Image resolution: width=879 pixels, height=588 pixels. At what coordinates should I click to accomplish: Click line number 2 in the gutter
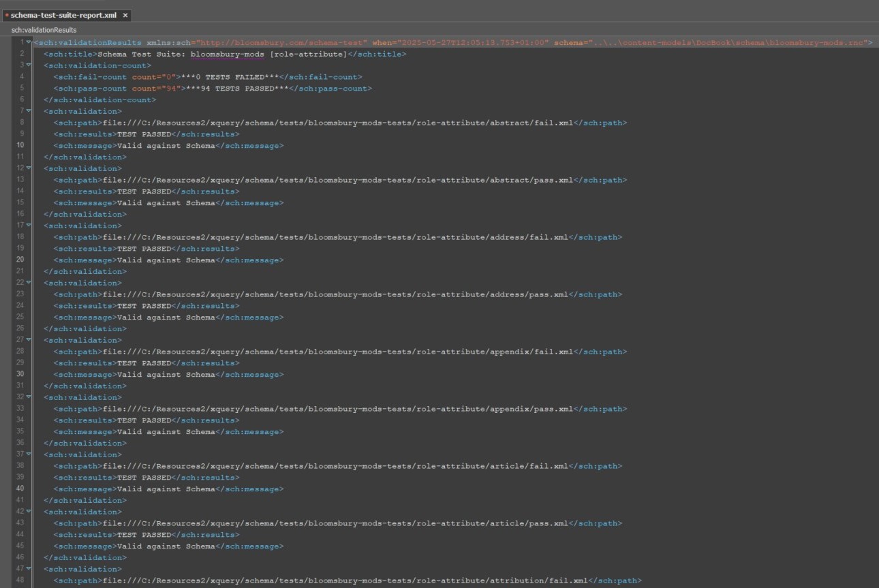click(22, 54)
